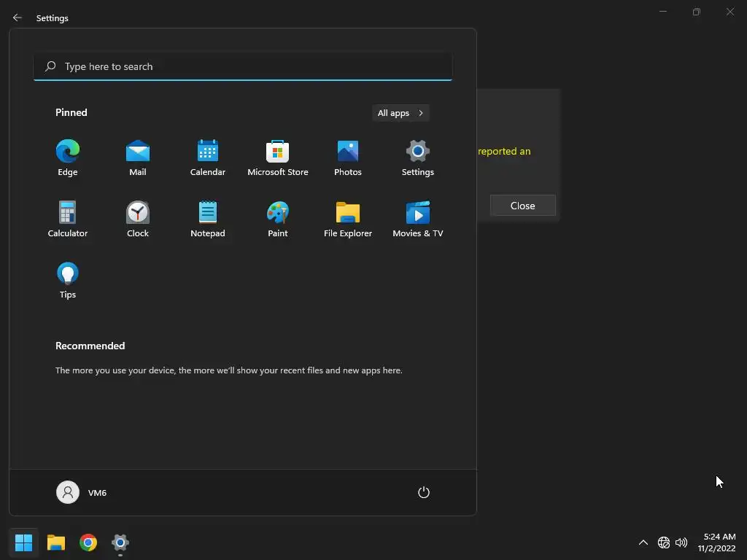The height and width of the screenshot is (560, 747).
Task: Open the VM6 user account menu
Action: [82, 492]
